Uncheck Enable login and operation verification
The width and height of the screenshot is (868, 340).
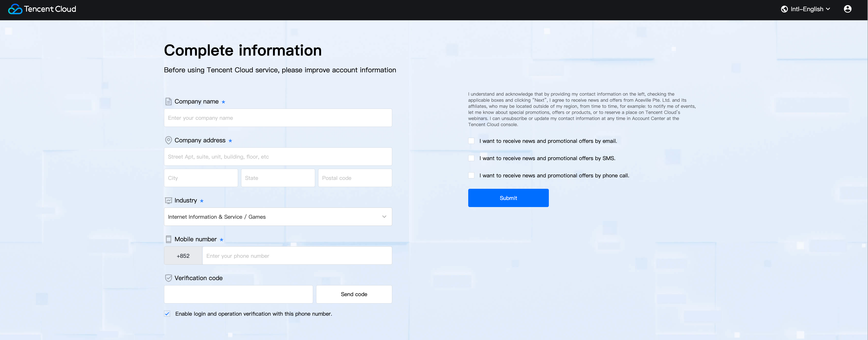click(167, 314)
